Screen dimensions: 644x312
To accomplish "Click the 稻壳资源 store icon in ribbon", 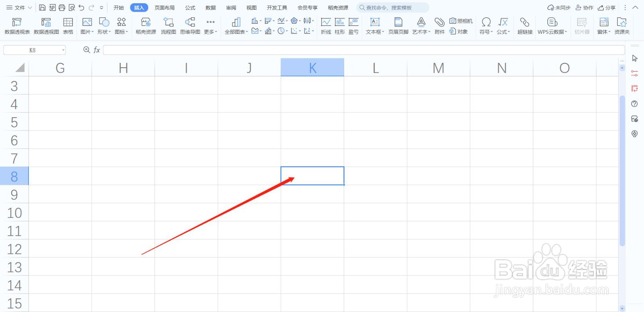I will coord(146,26).
